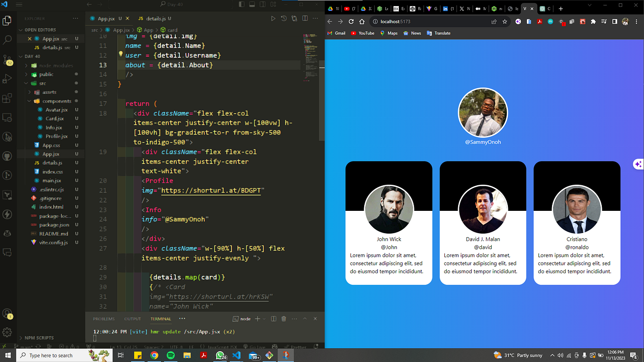Toggle the bookmark star for localhost:5173
The image size is (644, 362).
point(505,21)
